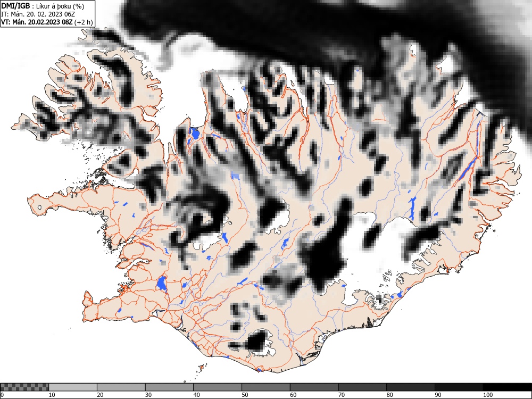Viewport: 532px width, 399px height.
Task: Click the "30" scale label
Action: point(148,395)
